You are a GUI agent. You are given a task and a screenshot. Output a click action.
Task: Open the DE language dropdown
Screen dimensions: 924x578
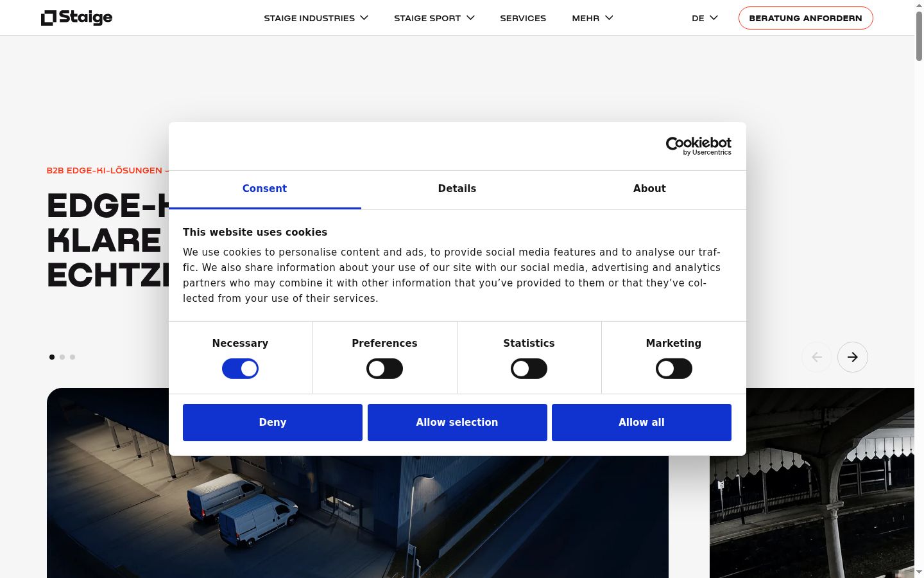pyautogui.click(x=705, y=18)
